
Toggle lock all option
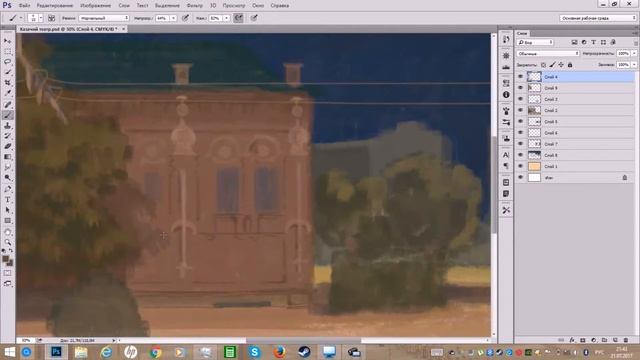tap(570, 65)
